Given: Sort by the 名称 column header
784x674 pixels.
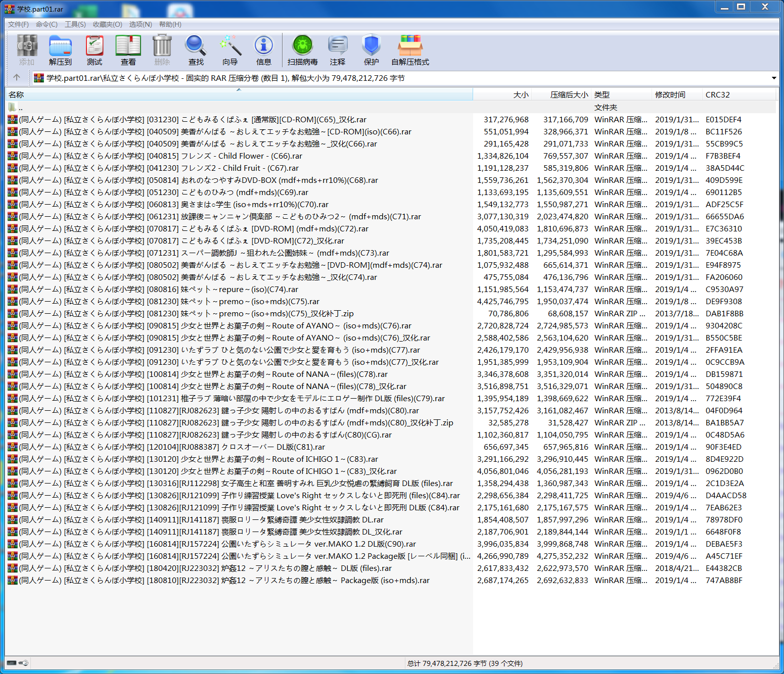Looking at the screenshot, I should click(x=239, y=94).
